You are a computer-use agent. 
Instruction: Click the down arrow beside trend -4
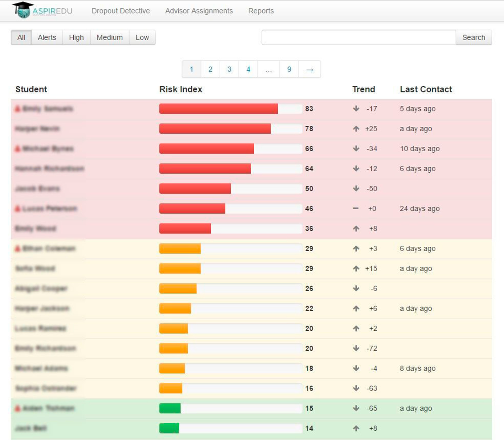(x=356, y=368)
